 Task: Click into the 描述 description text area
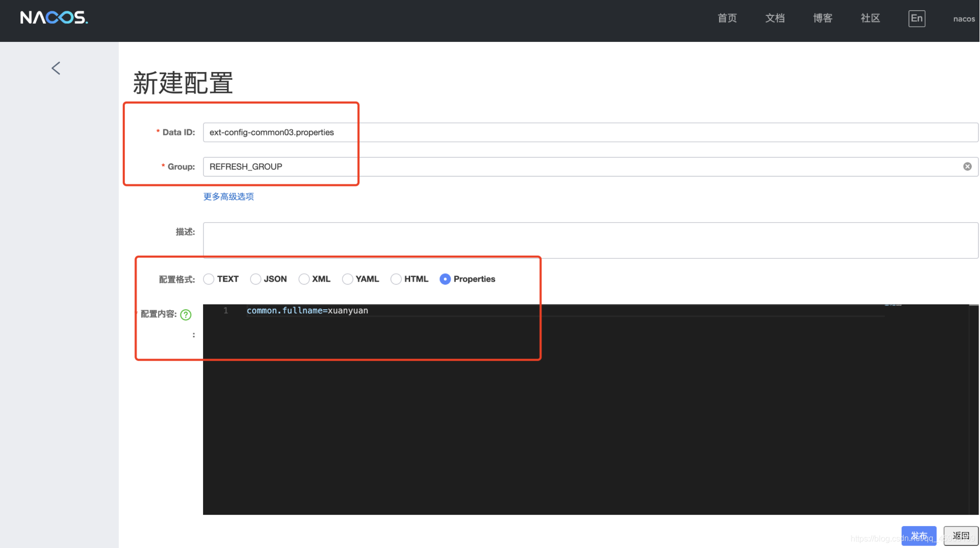click(590, 240)
